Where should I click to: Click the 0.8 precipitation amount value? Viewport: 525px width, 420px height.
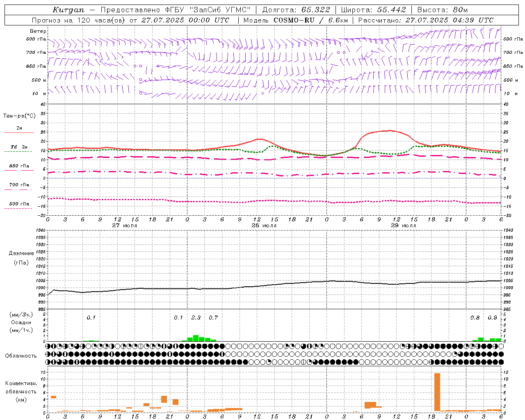click(475, 317)
